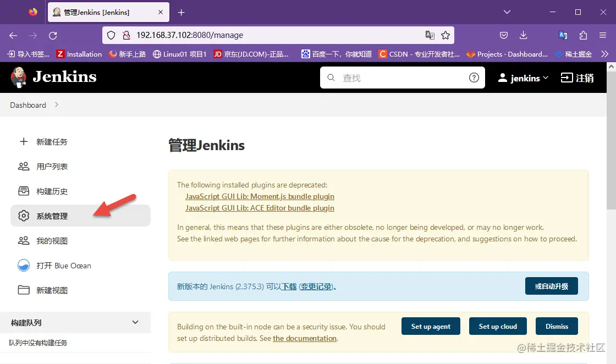The height and width of the screenshot is (364, 616).
Task: Click the insecure connection lock icon
Action: tap(126, 35)
